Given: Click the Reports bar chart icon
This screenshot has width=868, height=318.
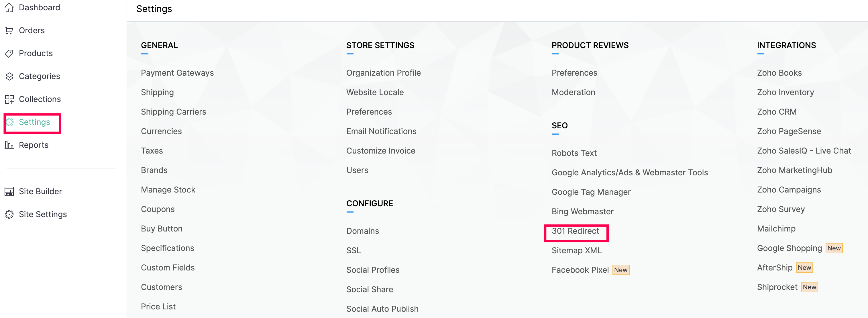Looking at the screenshot, I should [9, 145].
